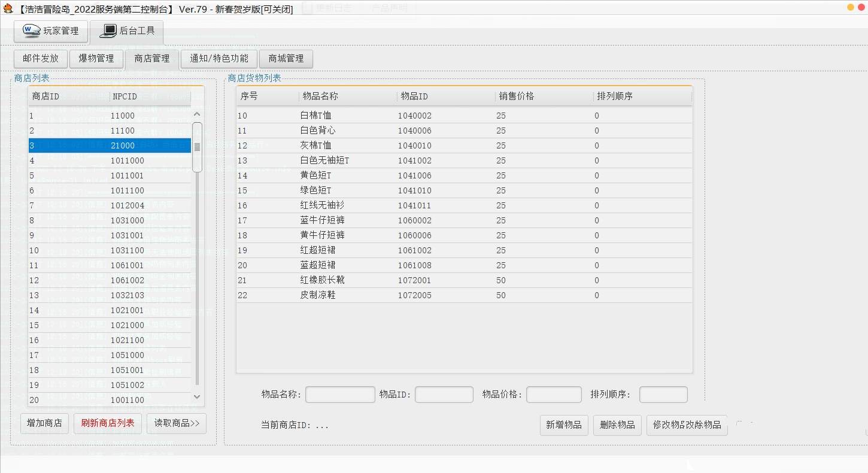Screen dimensions: 868x473
Task: Open the 玩家管理 tab
Action: (51, 31)
